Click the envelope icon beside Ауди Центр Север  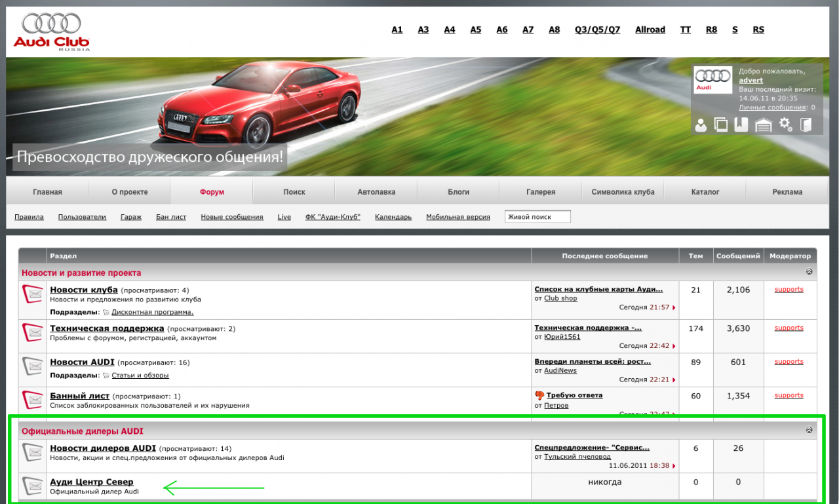[33, 486]
